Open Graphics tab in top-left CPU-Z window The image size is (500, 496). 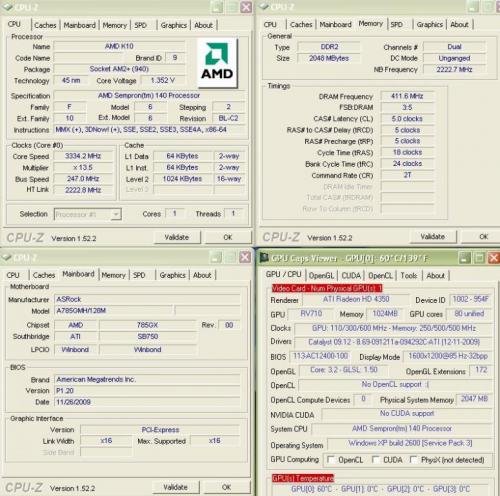[x=174, y=25]
